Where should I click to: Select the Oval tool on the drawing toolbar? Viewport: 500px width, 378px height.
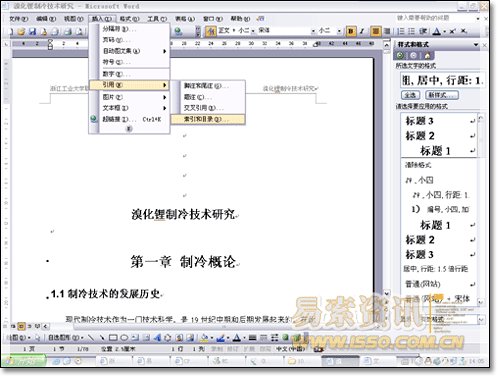point(124,338)
